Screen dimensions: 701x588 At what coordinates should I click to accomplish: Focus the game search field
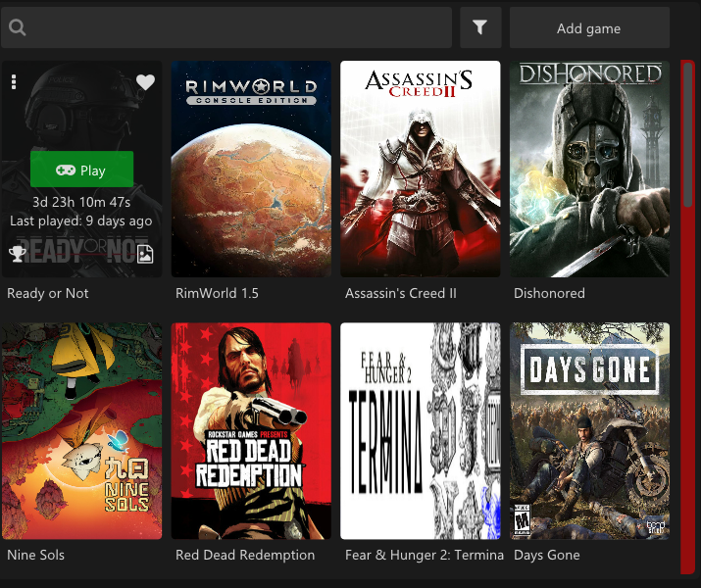(226, 27)
